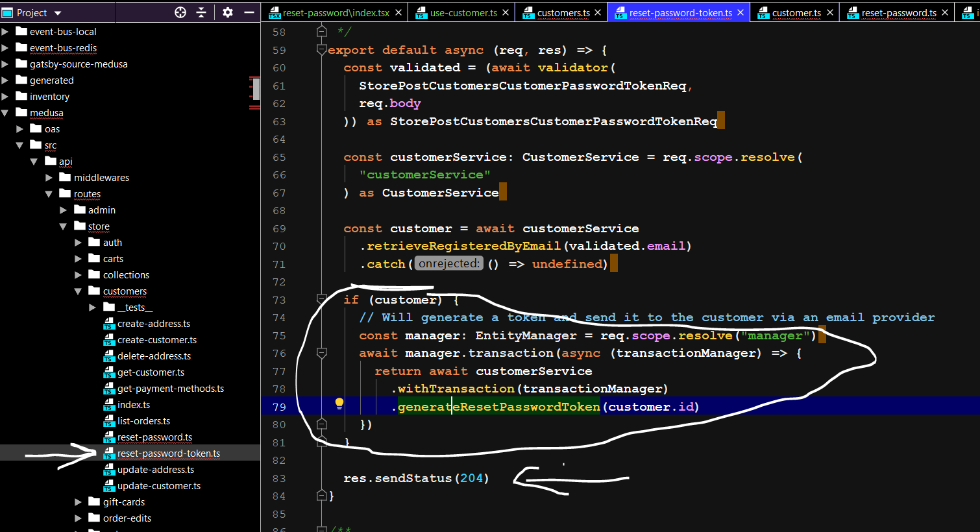Close the customer.ts tab
The width and height of the screenshot is (980, 532).
pos(830,12)
